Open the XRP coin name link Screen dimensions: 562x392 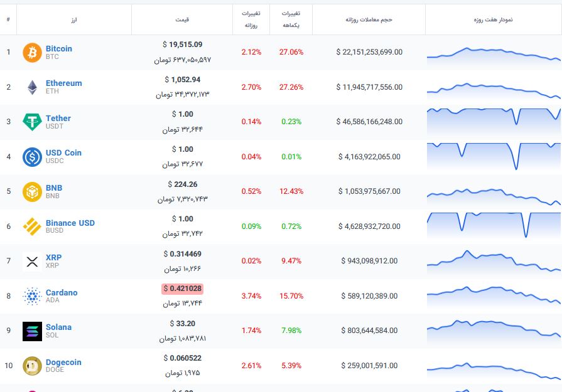click(53, 257)
